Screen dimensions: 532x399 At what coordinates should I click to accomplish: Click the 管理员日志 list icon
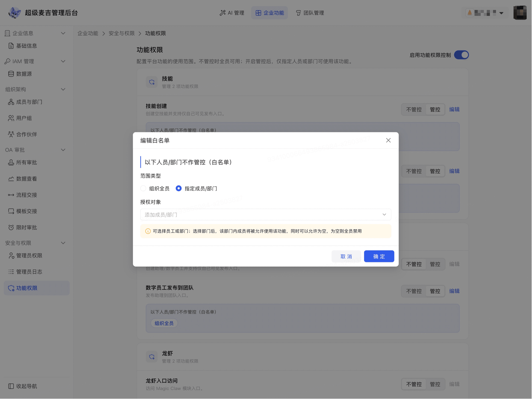click(x=11, y=272)
